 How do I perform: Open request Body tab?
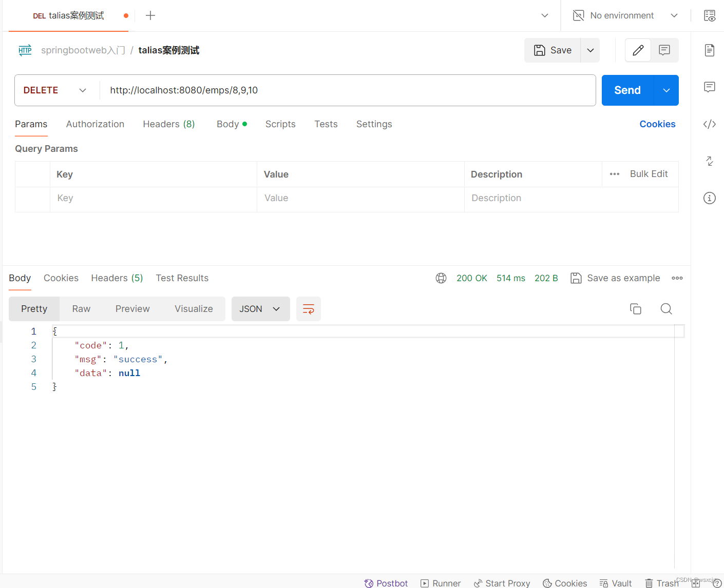232,124
